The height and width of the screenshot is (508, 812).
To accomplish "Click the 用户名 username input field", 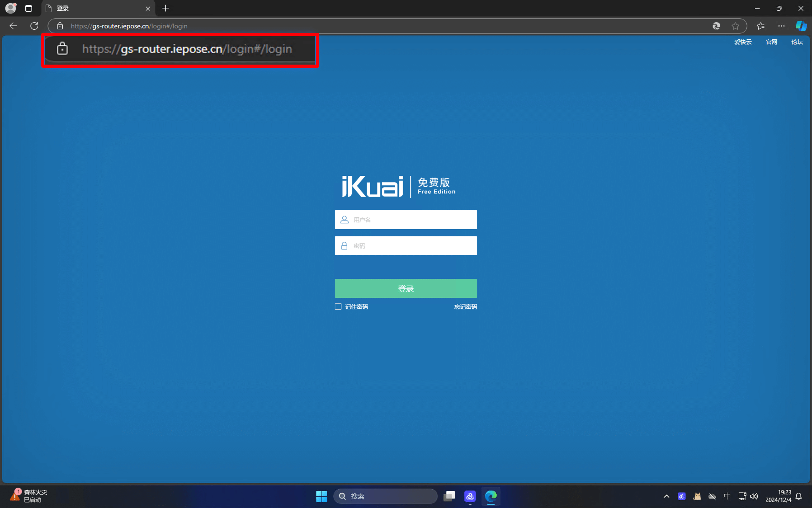I will (406, 220).
